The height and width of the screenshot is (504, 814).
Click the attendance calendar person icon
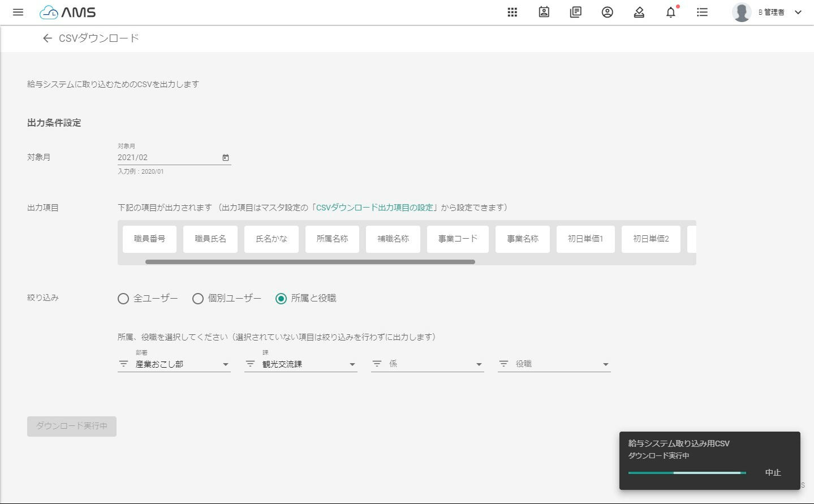(x=544, y=12)
